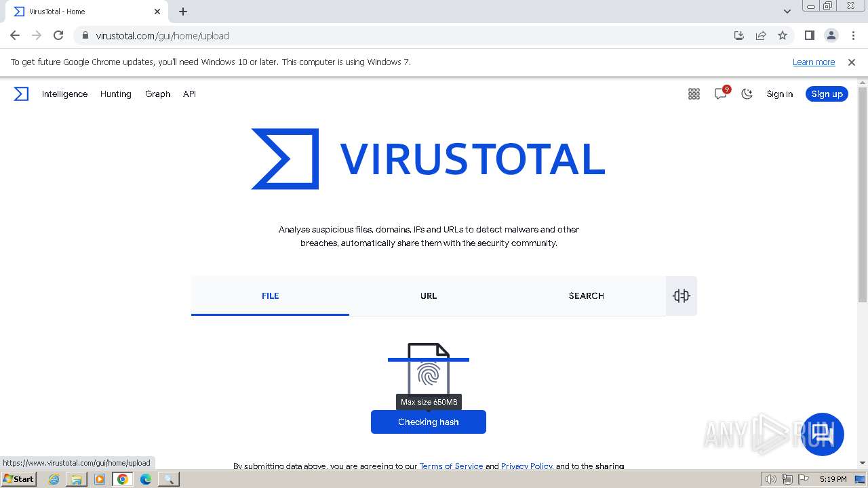Viewport: 868px width, 488px height.
Task: Open the Graph menu item
Action: 157,94
